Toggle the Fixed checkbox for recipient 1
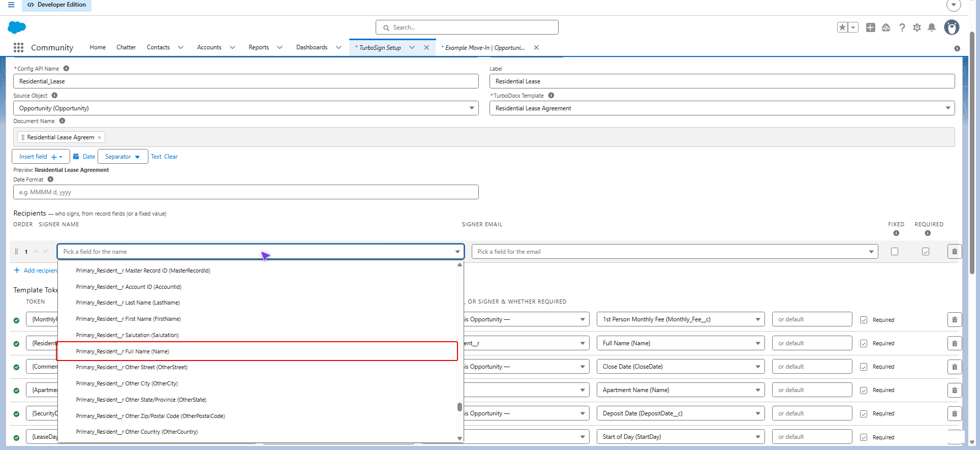This screenshot has width=980, height=450. tap(895, 252)
